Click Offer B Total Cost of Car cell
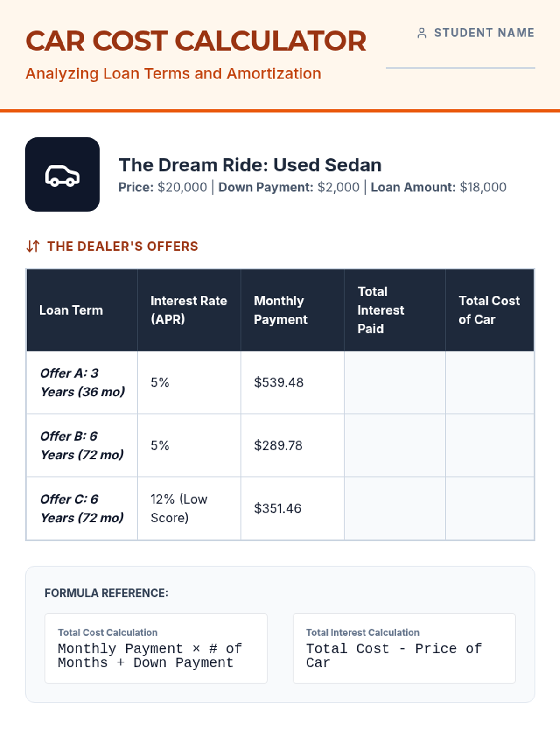 click(490, 445)
